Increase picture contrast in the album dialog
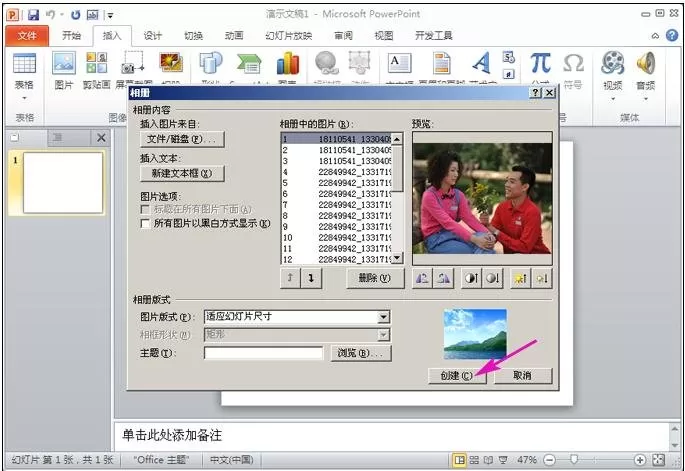Screen dimensions: 685x471 click(x=471, y=278)
